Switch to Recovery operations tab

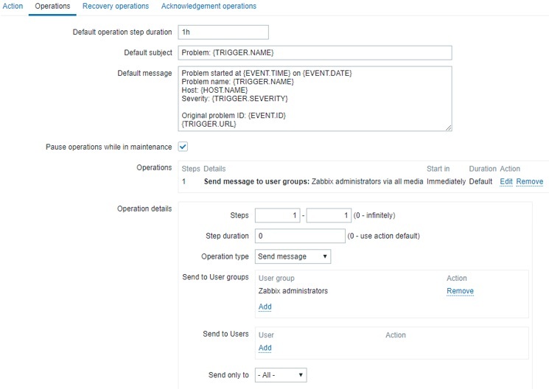pos(115,6)
